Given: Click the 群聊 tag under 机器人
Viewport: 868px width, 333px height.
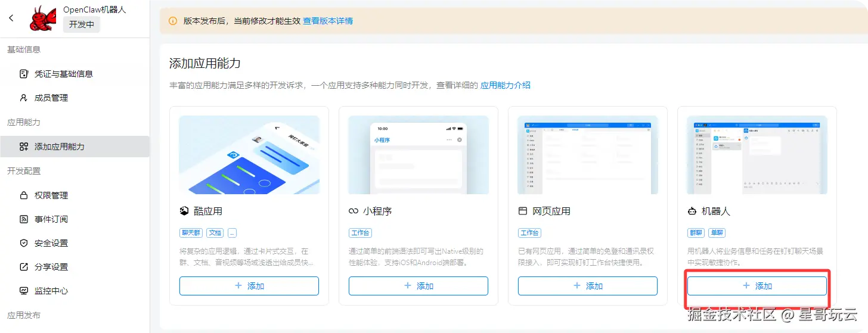Looking at the screenshot, I should [696, 233].
